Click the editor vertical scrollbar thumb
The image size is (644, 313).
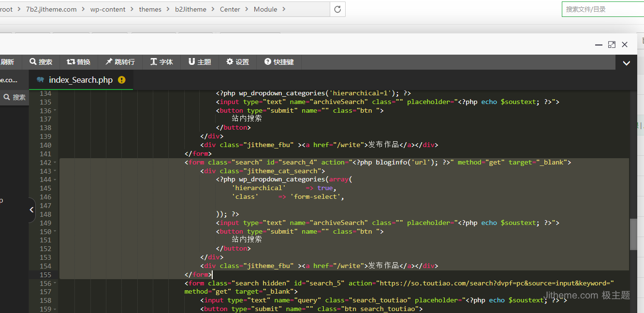[633, 234]
